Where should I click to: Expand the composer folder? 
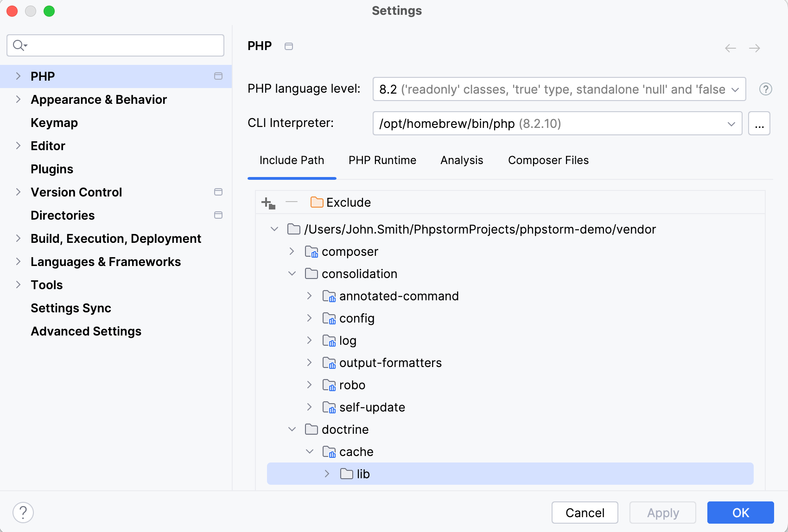pyautogui.click(x=292, y=251)
